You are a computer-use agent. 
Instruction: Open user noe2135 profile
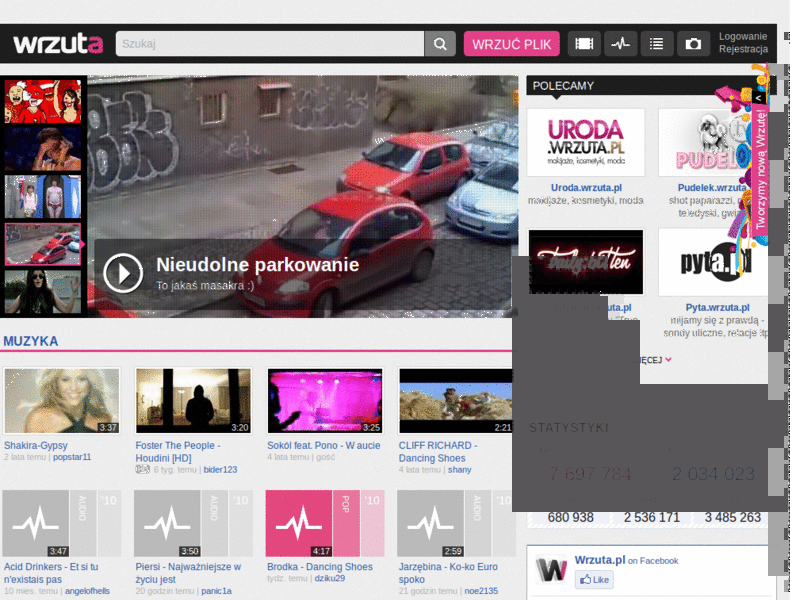click(481, 591)
